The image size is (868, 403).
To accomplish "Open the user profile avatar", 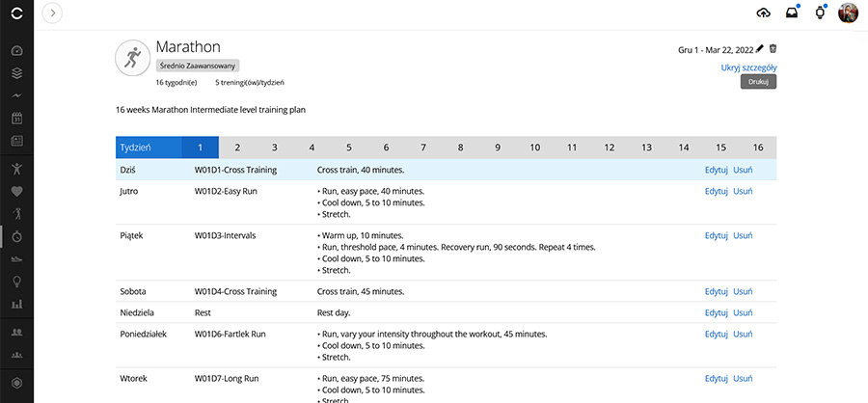I will (848, 13).
